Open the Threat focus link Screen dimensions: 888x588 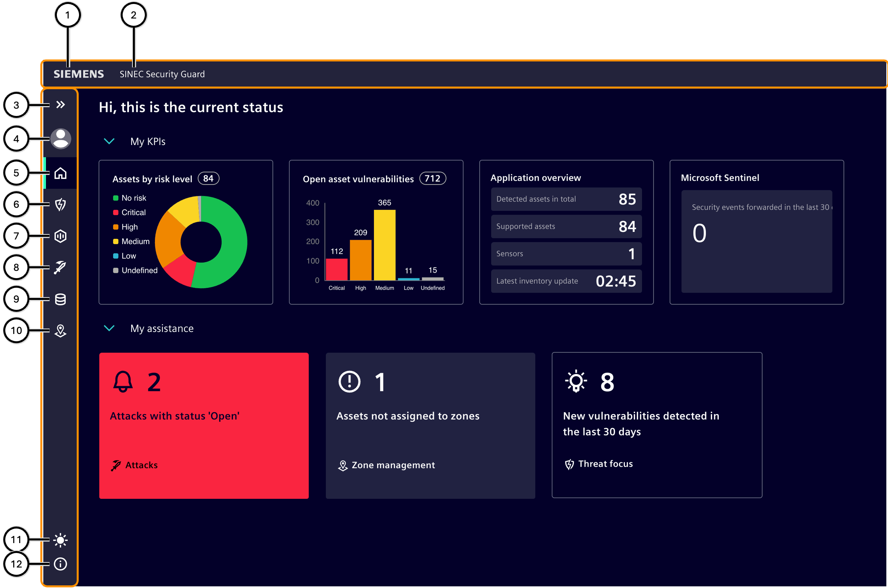[599, 464]
